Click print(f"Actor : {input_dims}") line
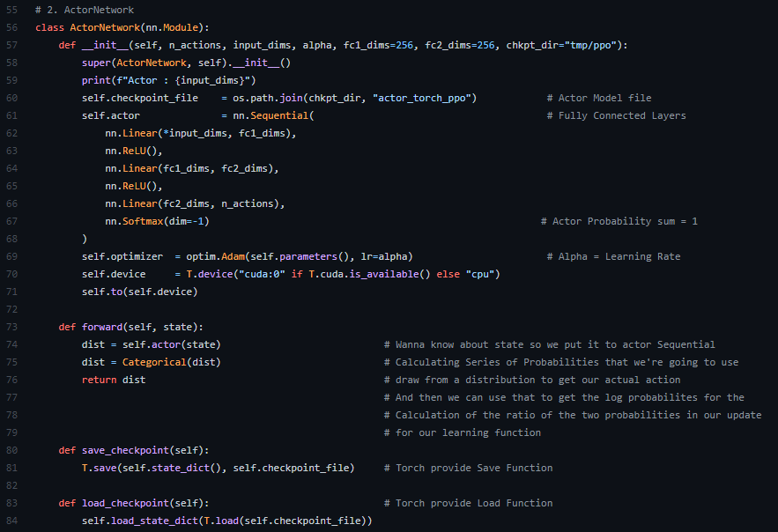The width and height of the screenshot is (778, 532). pos(168,80)
